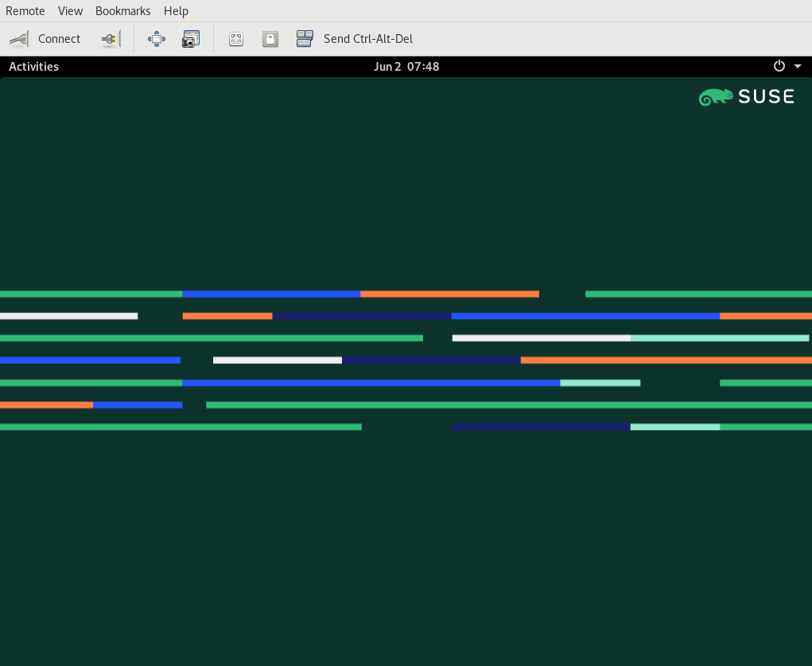Click the Connect plug icon

pyautogui.click(x=19, y=39)
